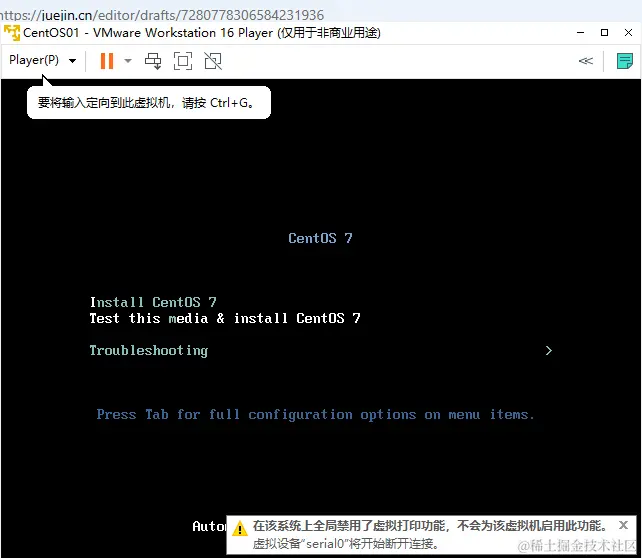Enter full screen mode
Image resolution: width=642 pixels, height=558 pixels.
[183, 61]
